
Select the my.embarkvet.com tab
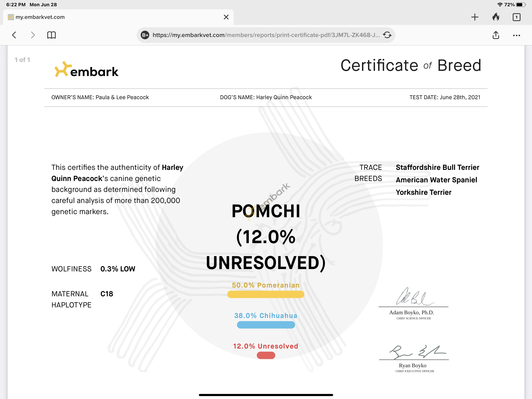pyautogui.click(x=118, y=17)
